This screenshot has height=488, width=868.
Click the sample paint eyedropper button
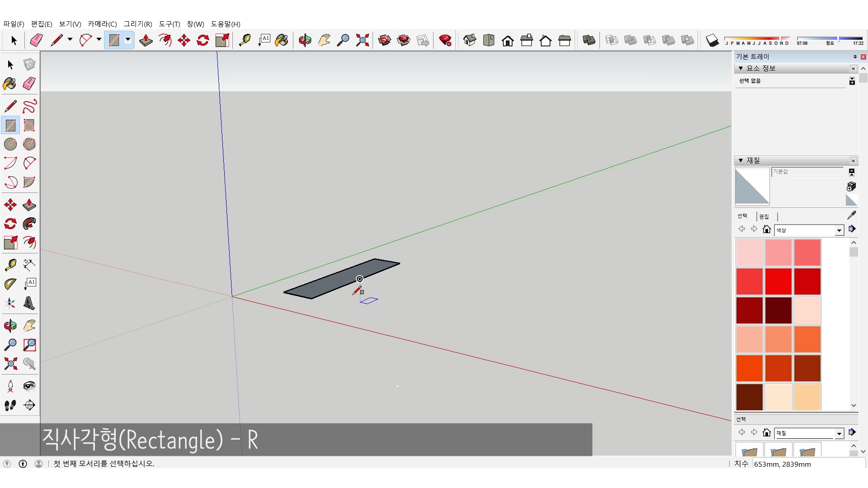pos(851,215)
